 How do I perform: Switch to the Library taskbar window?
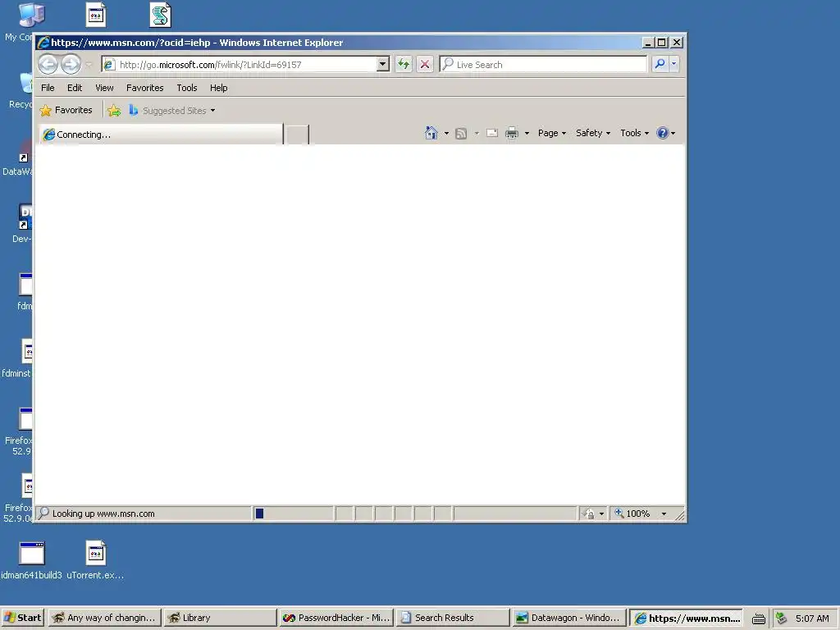click(220, 618)
